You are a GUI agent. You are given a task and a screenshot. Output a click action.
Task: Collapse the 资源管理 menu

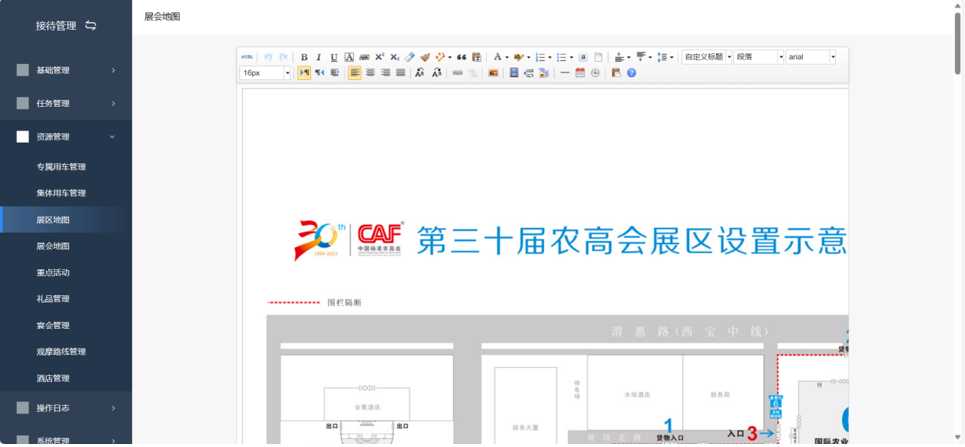66,137
